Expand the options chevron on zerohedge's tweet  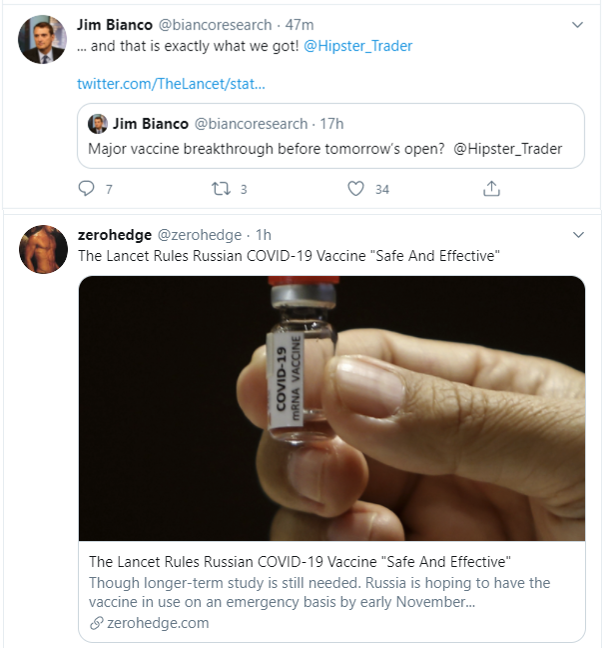pos(577,234)
